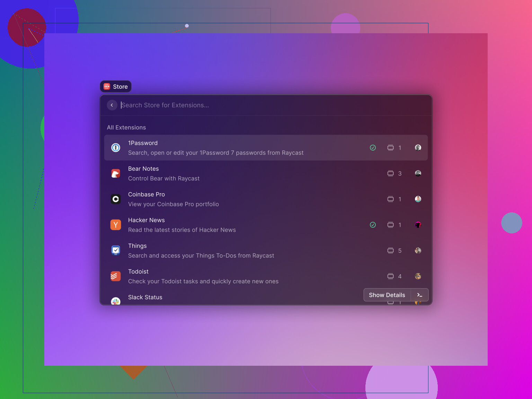This screenshot has width=532, height=399.
Task: Click the Things command count icon
Action: coord(390,250)
